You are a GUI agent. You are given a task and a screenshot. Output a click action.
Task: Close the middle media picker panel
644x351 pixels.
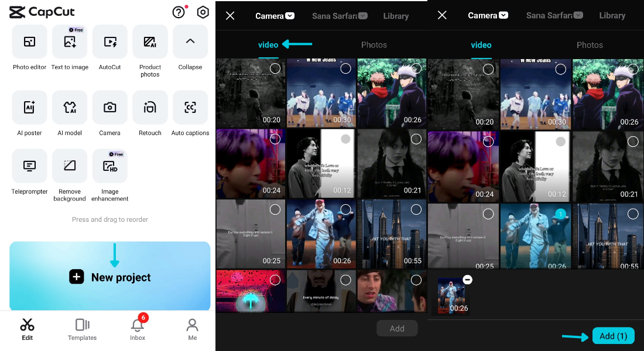230,16
